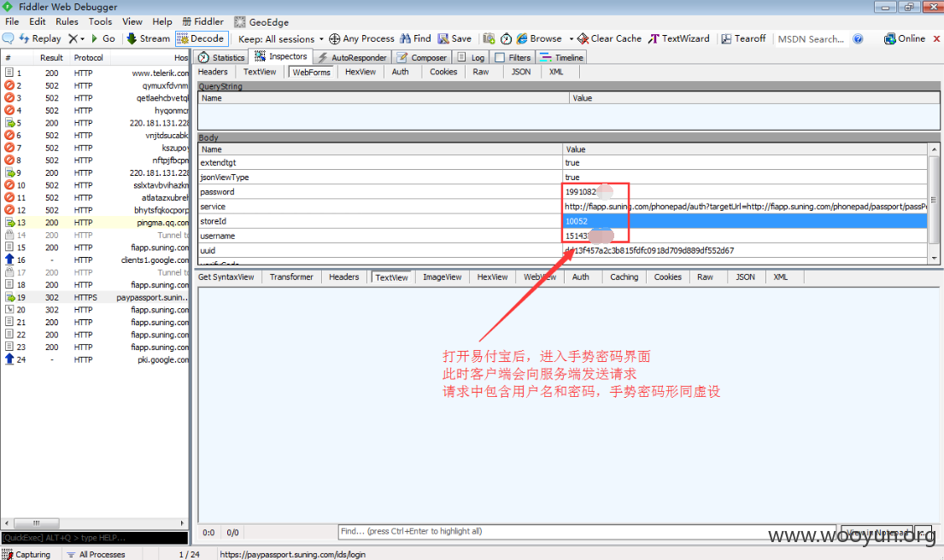The width and height of the screenshot is (944, 560).
Task: Click the QuickExec command box
Action: tap(95, 538)
